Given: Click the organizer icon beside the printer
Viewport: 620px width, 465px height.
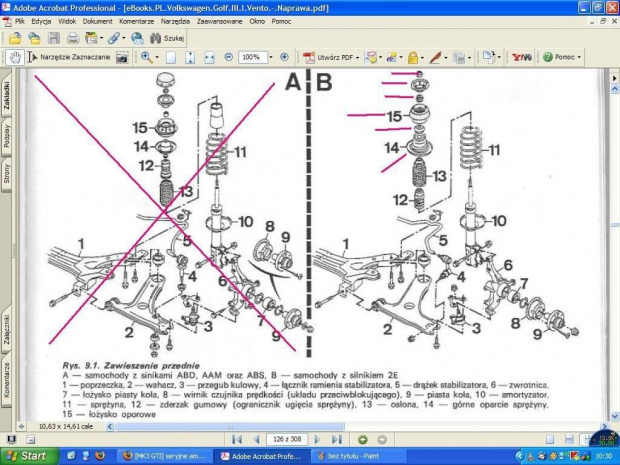Looking at the screenshot, I should pyautogui.click(x=91, y=38).
